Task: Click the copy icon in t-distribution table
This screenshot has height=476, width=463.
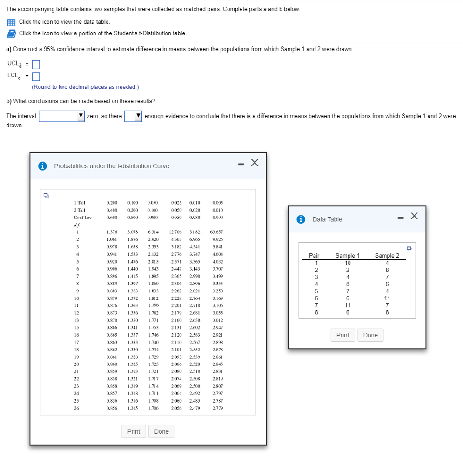Action: pos(46,195)
